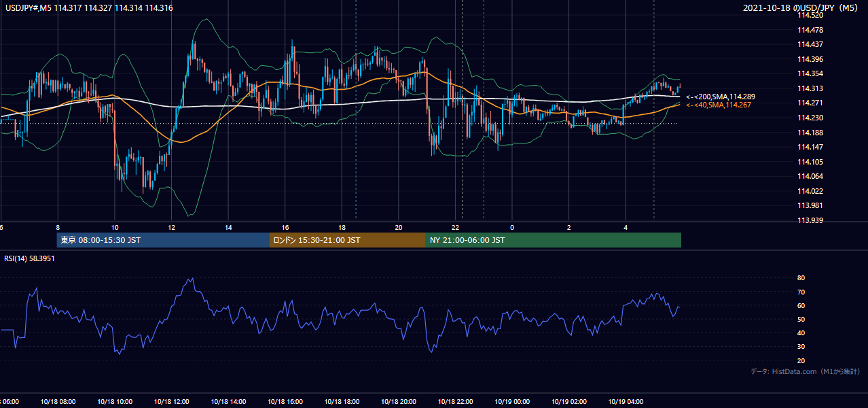Click the 10/19 02:00 date label

click(569, 402)
